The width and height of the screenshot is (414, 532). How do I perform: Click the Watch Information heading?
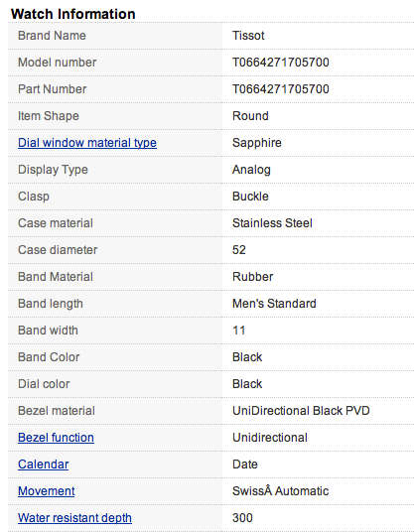(72, 14)
